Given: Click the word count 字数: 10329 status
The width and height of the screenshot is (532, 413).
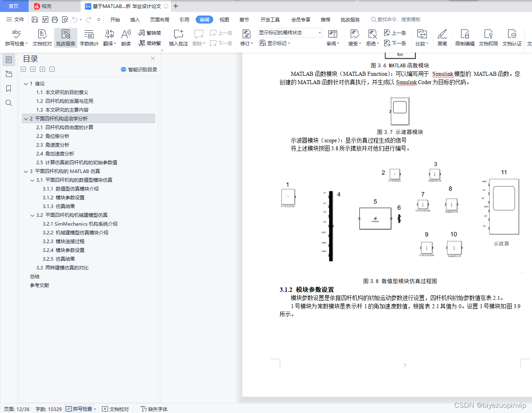Looking at the screenshot, I should (49, 409).
